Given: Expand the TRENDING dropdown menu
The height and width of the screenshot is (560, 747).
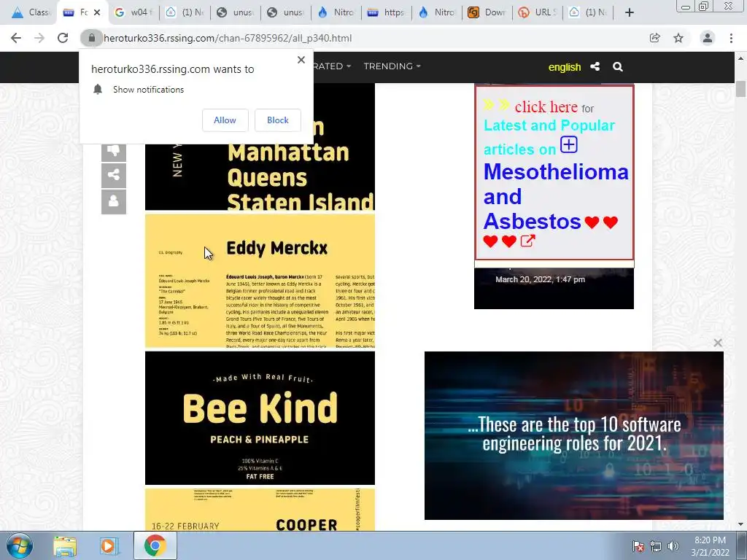Looking at the screenshot, I should click(x=392, y=66).
